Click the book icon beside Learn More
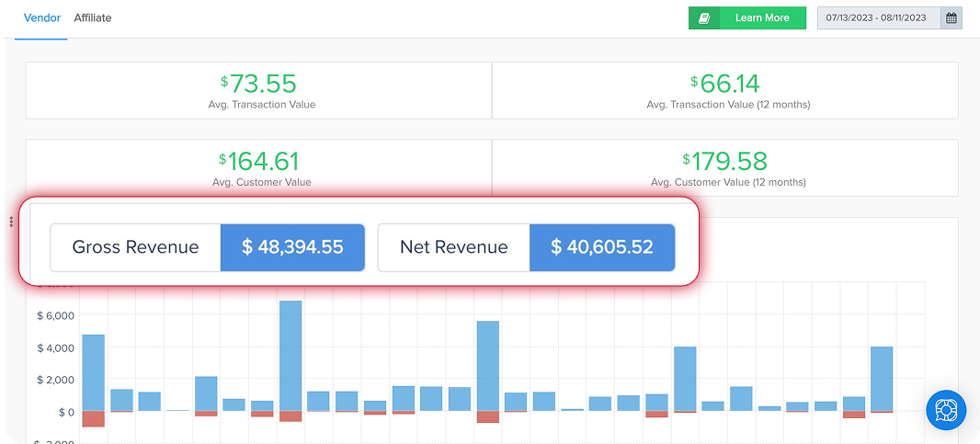Screen dimensions: 980x444 [704, 17]
